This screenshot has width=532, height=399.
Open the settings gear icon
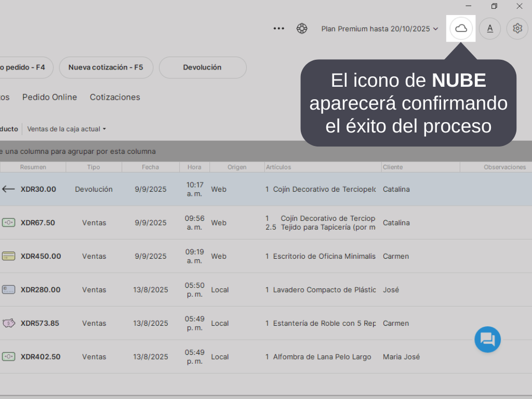[x=517, y=29]
